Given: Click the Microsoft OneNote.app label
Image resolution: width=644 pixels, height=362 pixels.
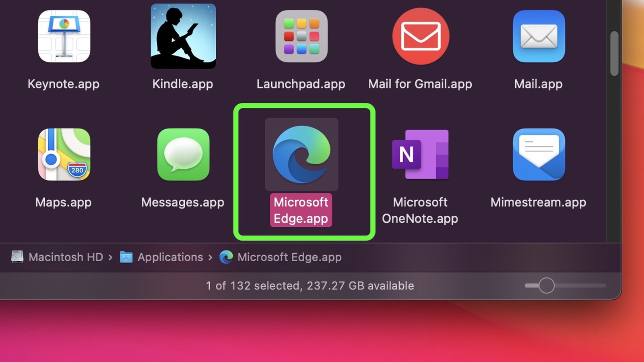Looking at the screenshot, I should click(x=420, y=210).
